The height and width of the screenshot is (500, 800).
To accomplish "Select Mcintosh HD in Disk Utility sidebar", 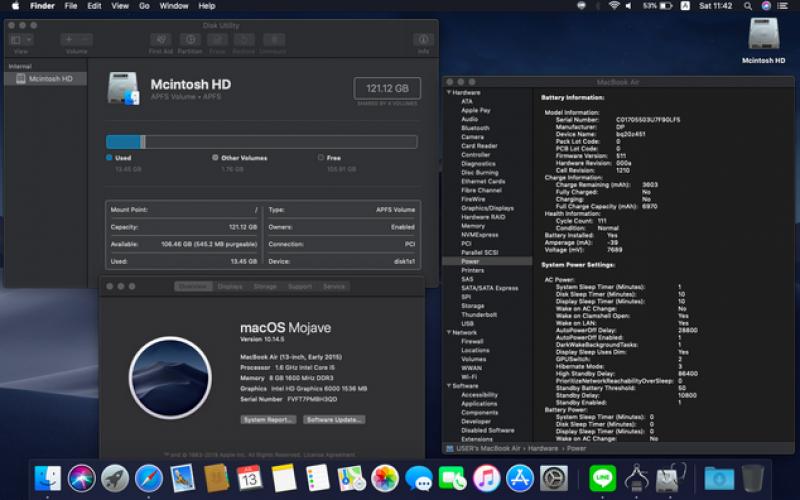I will (45, 79).
